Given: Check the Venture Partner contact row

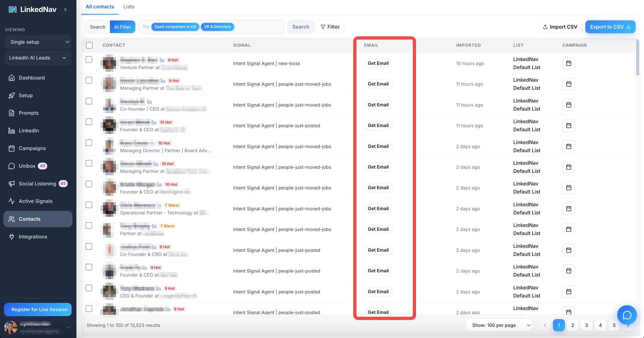Looking at the screenshot, I should [x=89, y=59].
